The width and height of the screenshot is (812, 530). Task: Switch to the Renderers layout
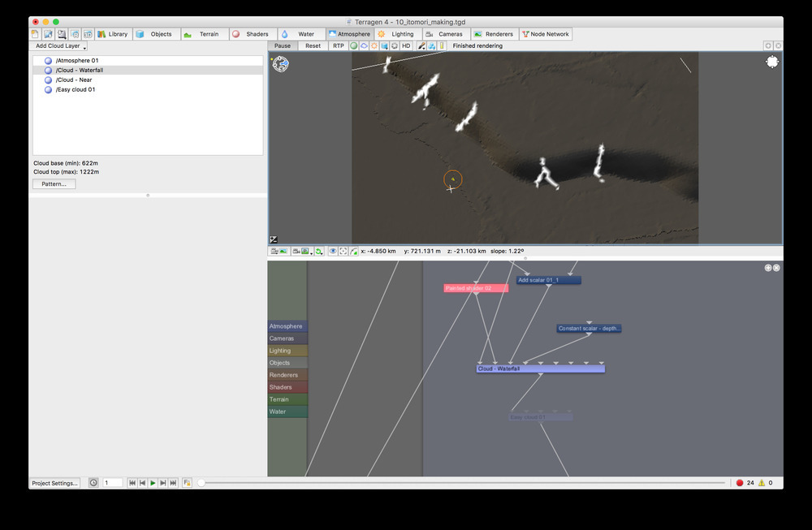point(494,34)
